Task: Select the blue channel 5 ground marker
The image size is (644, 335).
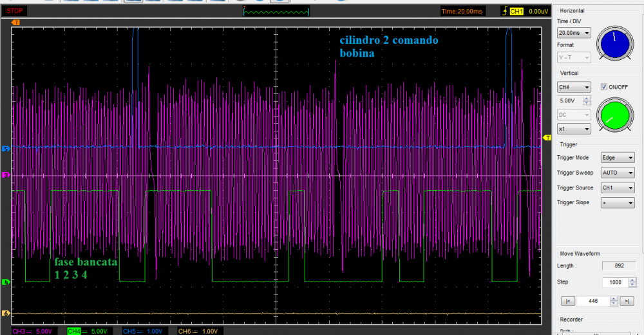Action: click(x=6, y=149)
